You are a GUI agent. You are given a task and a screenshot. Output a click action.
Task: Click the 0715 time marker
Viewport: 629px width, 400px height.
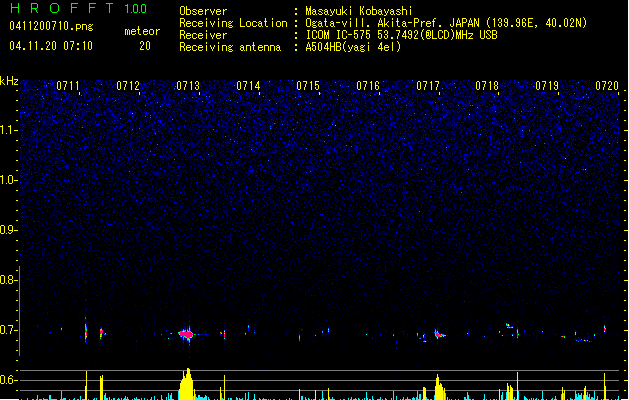pos(308,86)
